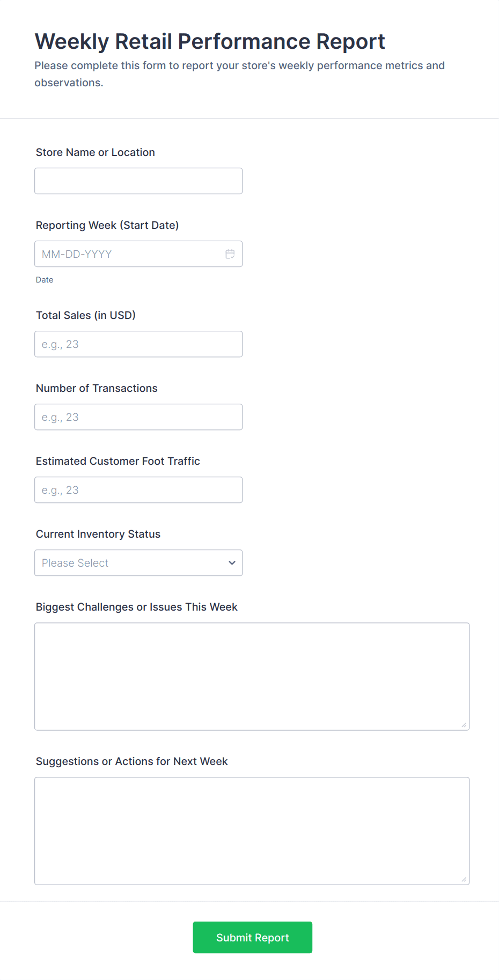Open the Current Inventory Status dropdown
The image size is (499, 980).
pos(138,563)
